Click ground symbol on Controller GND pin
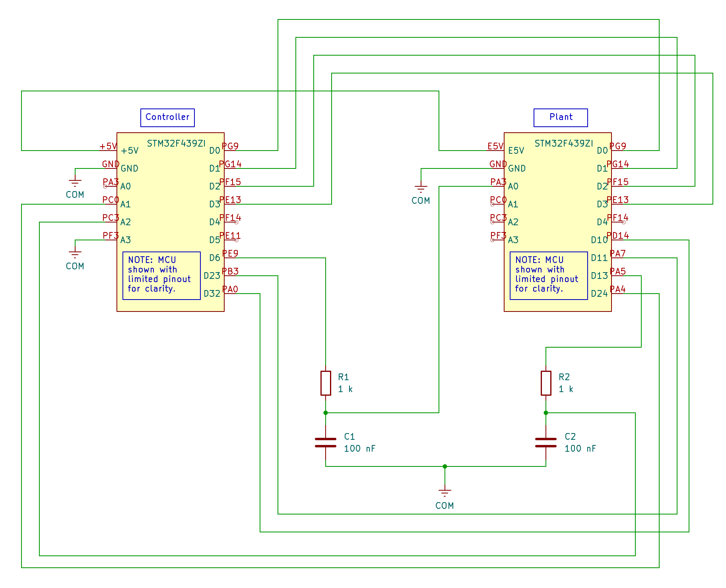 click(75, 182)
